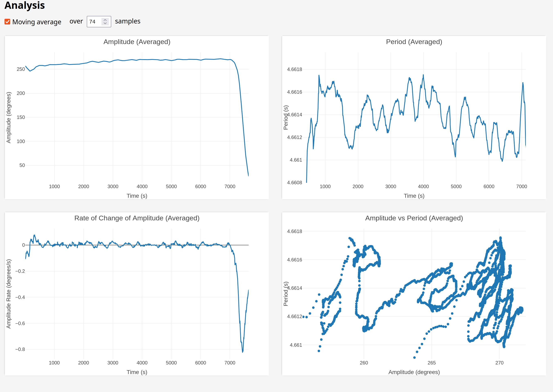
Task: Click Rate of Change of Amplitude title
Action: [x=137, y=218]
